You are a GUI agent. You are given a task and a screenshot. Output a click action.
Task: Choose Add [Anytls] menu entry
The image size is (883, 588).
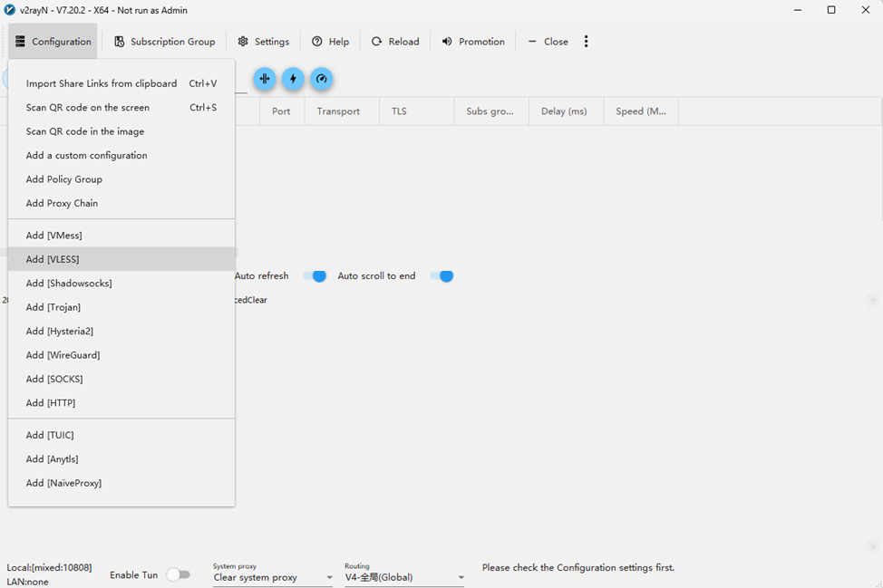click(x=121, y=459)
